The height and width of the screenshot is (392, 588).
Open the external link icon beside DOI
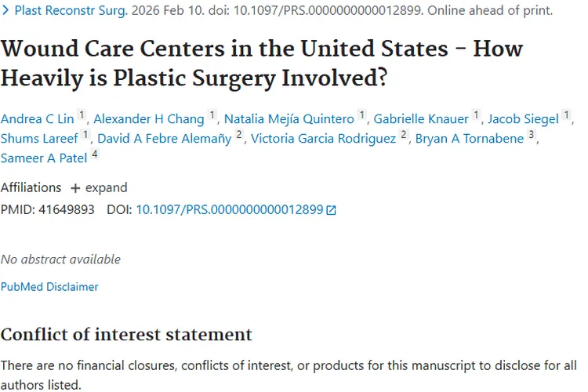(x=332, y=211)
